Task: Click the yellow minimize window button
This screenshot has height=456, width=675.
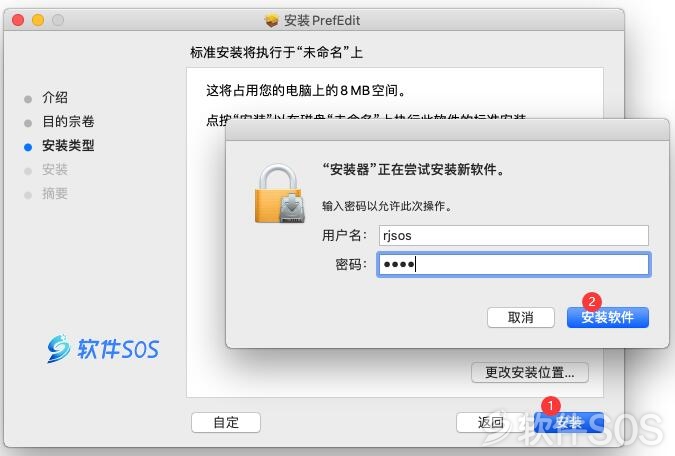Action: click(38, 20)
